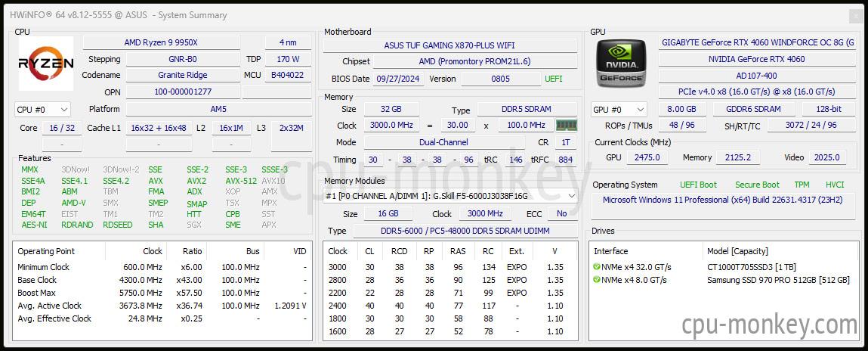The image size is (868, 351).
Task: Click the AD107-400 GPU chip field
Action: 758,75
